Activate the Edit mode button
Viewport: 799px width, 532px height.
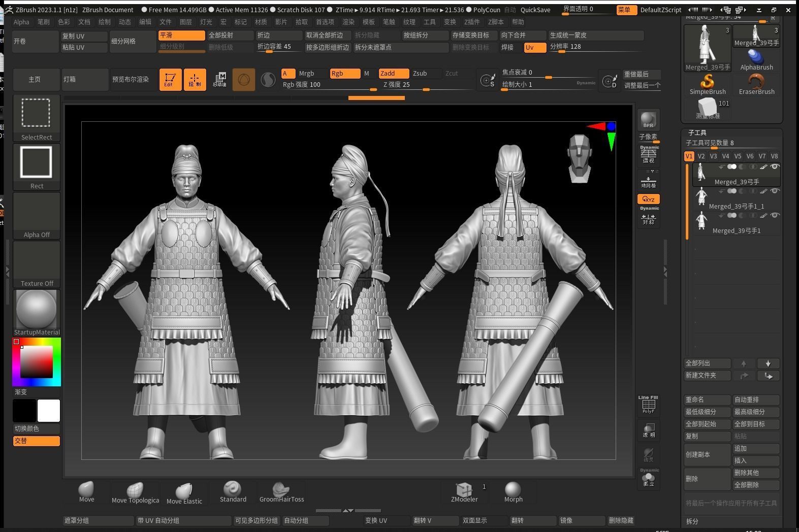(170, 80)
